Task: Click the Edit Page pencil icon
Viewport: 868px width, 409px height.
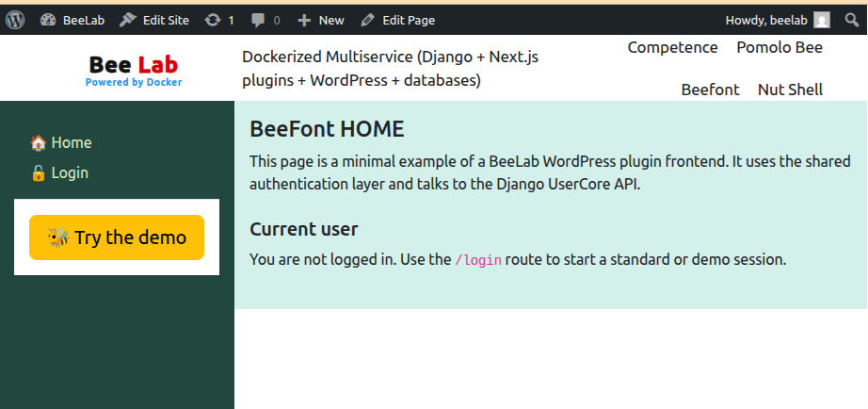Action: [x=367, y=20]
